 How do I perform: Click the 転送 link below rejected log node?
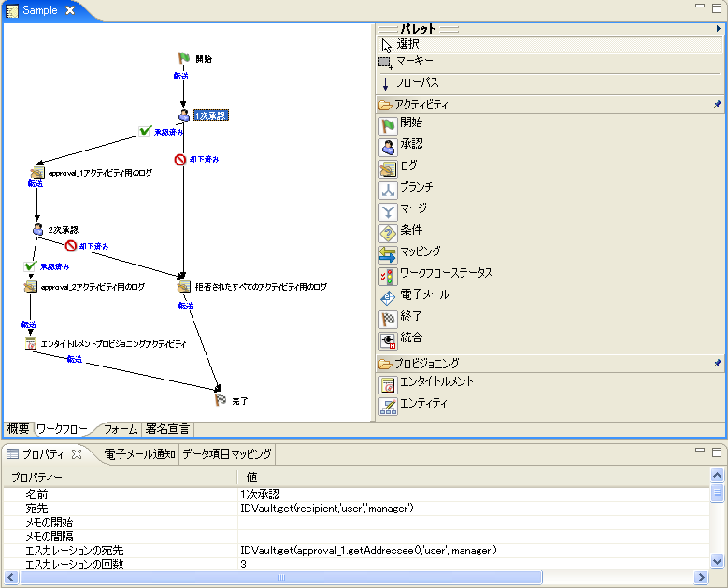186,306
